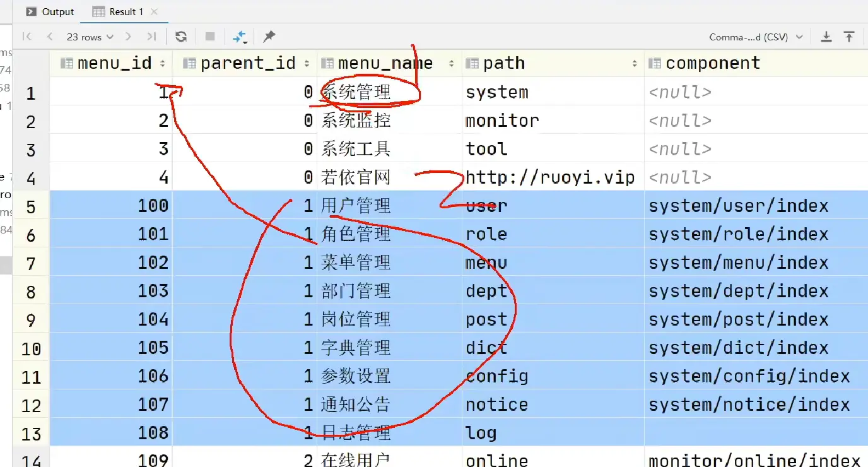Image resolution: width=868 pixels, height=467 pixels.
Task: Close the Result 1 tab
Action: point(155,11)
